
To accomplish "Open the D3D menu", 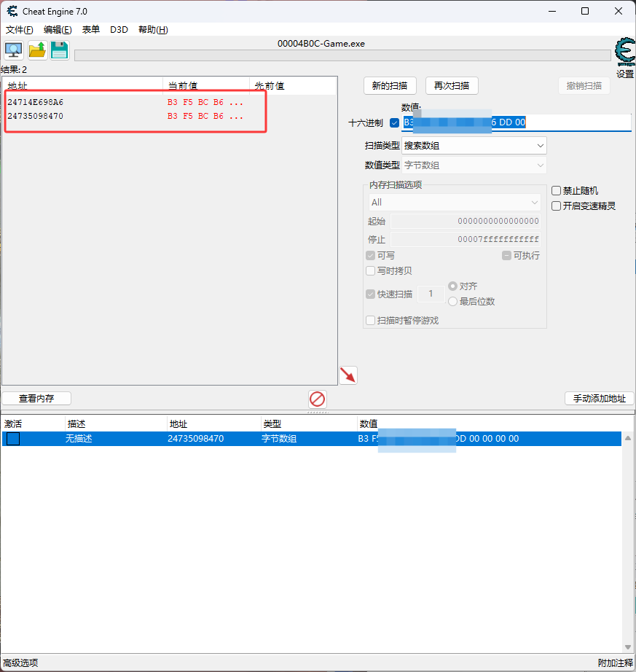I will (119, 30).
